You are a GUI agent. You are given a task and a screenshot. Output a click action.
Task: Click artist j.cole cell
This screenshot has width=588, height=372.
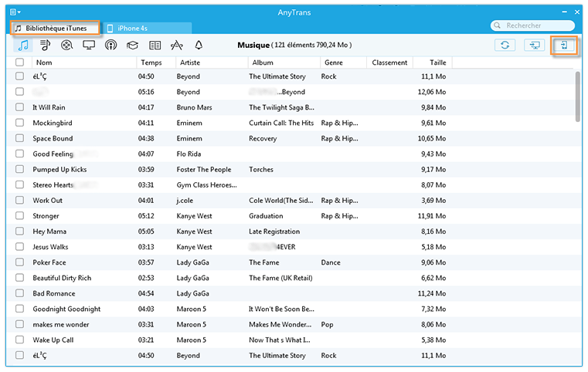point(185,201)
